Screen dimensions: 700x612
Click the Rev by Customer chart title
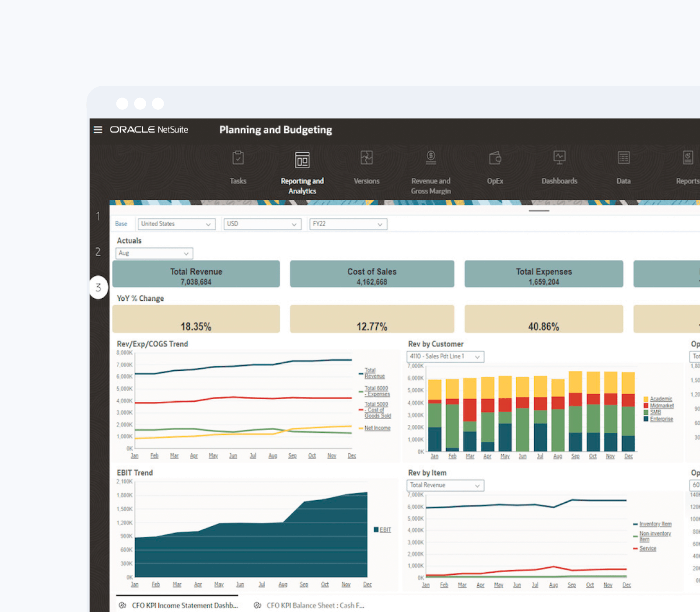[436, 344]
